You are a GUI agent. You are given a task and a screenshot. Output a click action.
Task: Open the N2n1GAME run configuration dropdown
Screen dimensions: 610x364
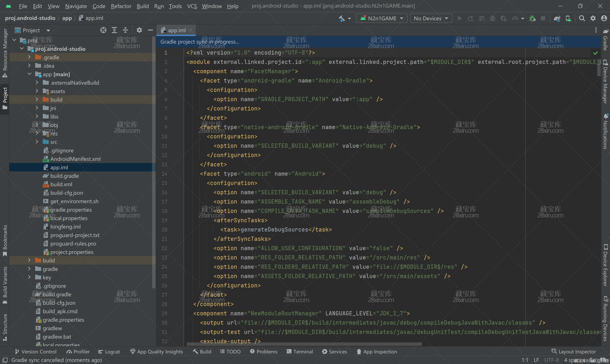pos(382,18)
